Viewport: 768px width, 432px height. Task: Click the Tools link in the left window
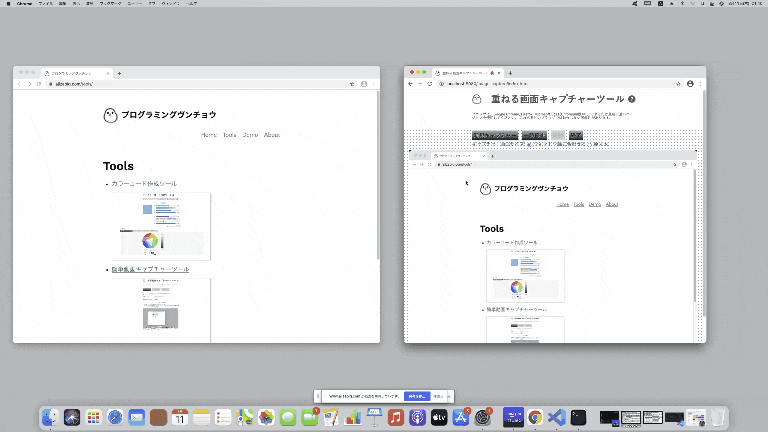pos(230,135)
